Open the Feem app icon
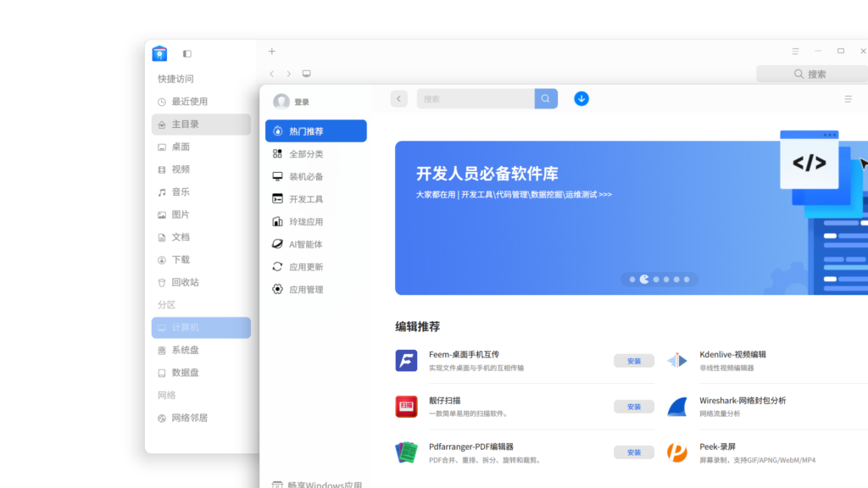 (406, 361)
